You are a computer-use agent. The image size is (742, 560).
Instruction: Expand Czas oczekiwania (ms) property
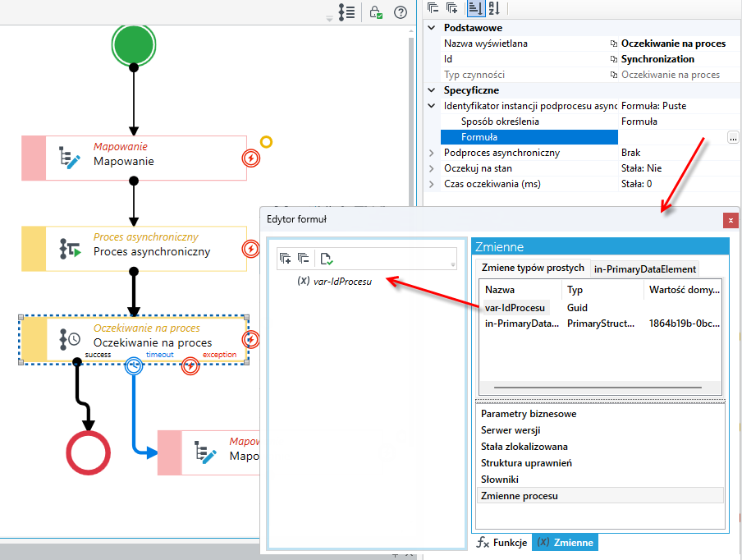point(431,184)
